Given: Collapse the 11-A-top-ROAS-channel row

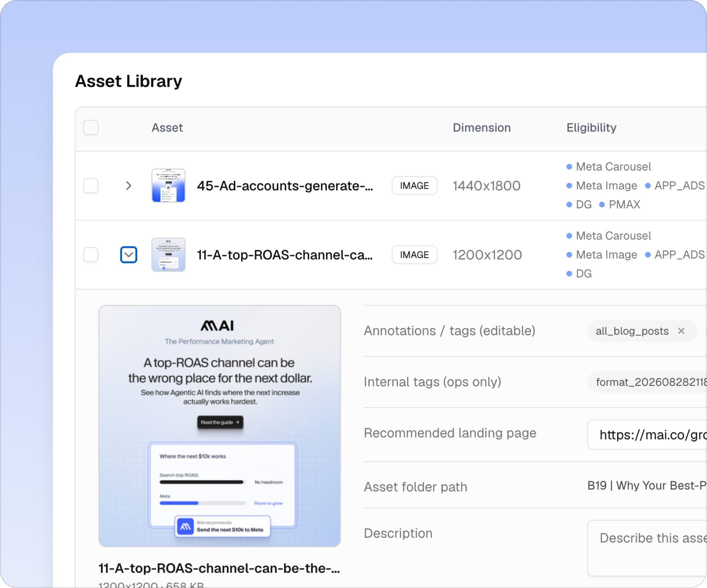Looking at the screenshot, I should (x=128, y=255).
